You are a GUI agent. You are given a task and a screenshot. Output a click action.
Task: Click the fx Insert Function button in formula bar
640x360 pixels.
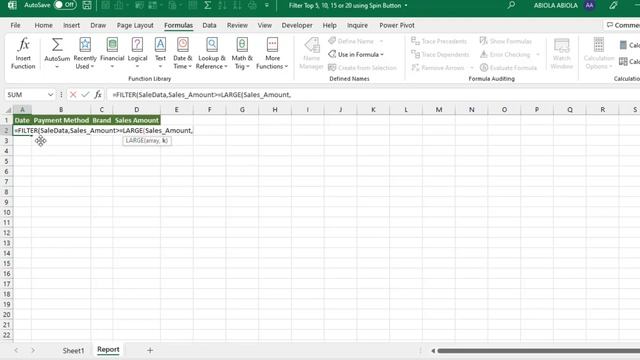click(x=98, y=95)
